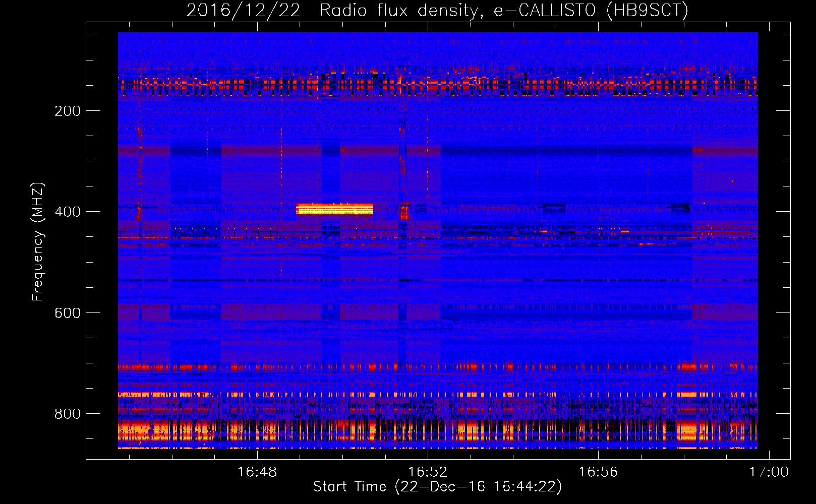Viewport: 816px width, 504px height.
Task: Click the 16:52 time tick label
Action: [428, 472]
